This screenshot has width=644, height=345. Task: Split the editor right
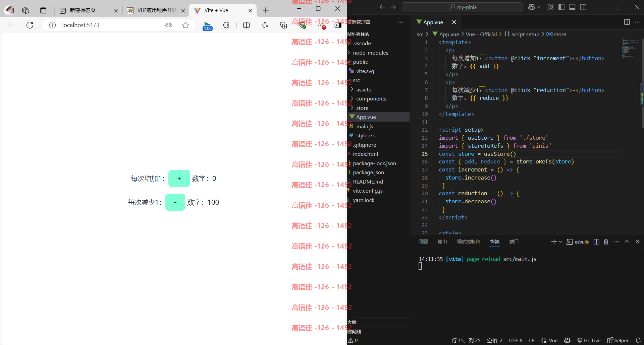[627, 22]
